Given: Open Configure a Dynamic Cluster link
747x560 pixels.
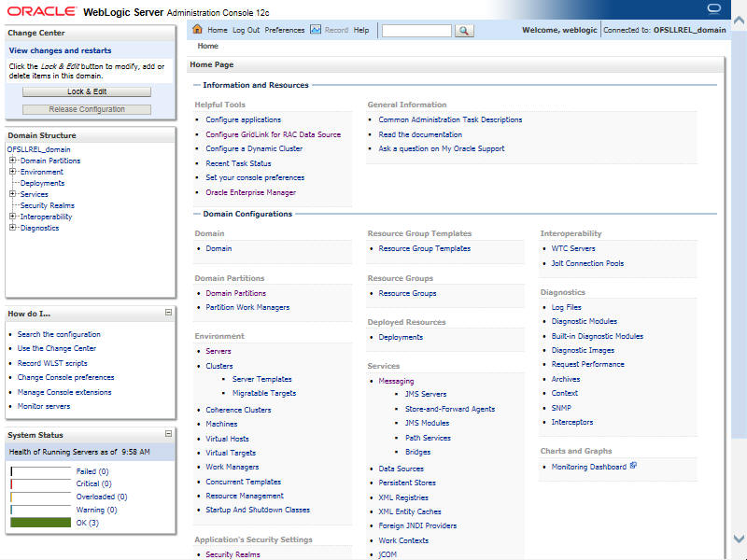Looking at the screenshot, I should pos(254,148).
